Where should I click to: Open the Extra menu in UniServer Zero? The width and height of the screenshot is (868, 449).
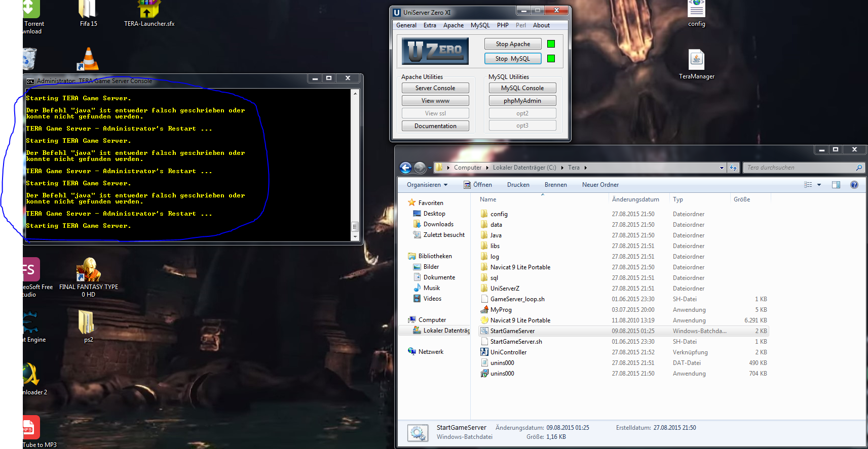[430, 25]
